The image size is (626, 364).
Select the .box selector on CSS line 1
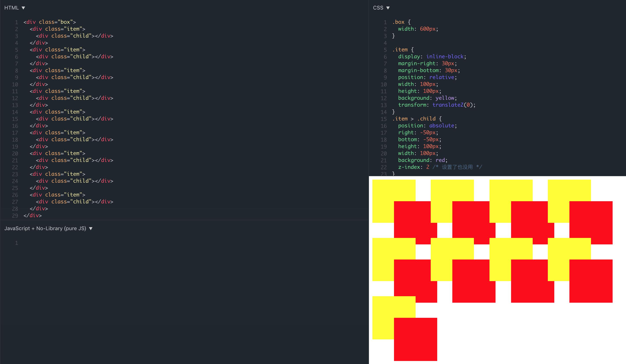pyautogui.click(x=399, y=22)
